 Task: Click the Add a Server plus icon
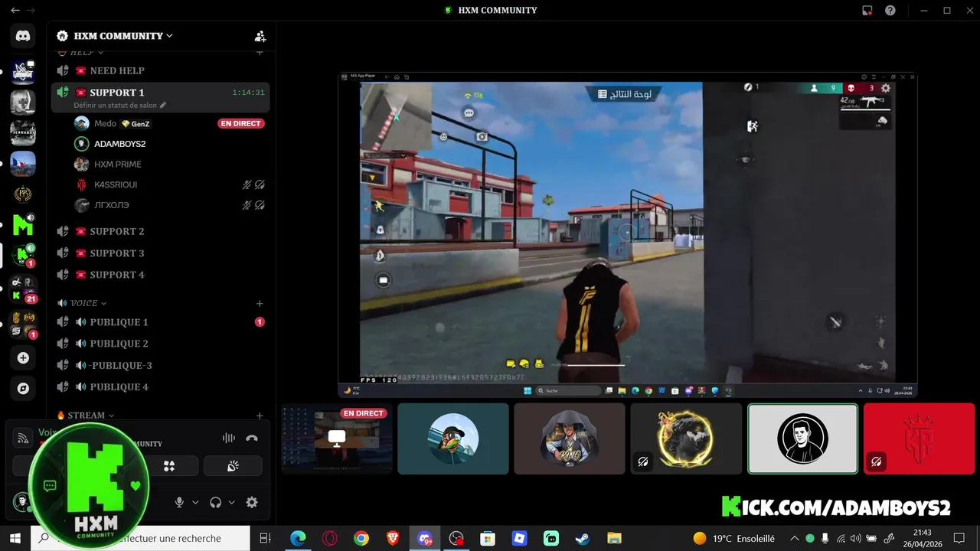pos(23,358)
